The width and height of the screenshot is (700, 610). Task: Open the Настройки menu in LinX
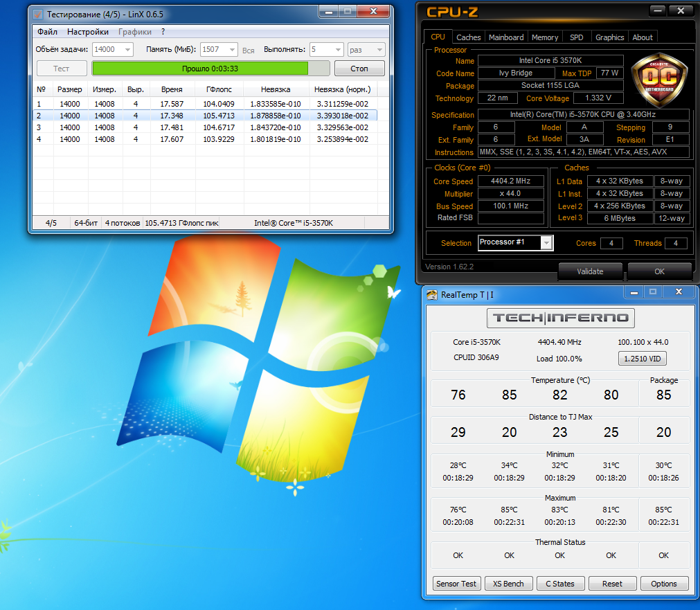pyautogui.click(x=88, y=32)
